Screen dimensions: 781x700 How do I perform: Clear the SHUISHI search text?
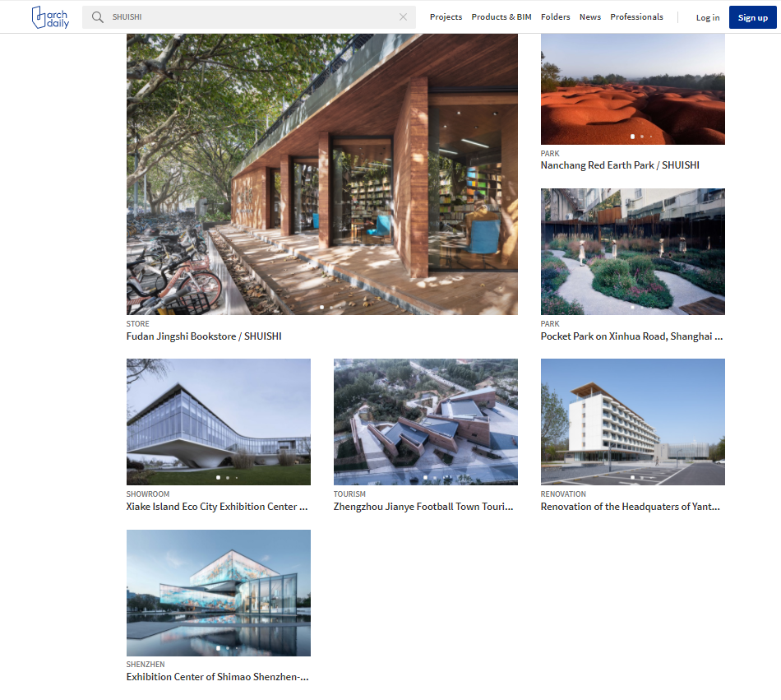coord(403,17)
